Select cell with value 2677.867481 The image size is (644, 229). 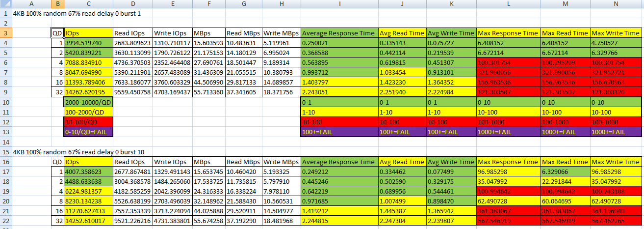pos(132,172)
